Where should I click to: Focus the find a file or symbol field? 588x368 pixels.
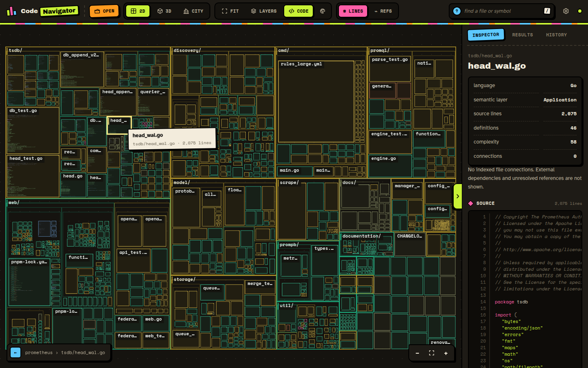pyautogui.click(x=502, y=11)
